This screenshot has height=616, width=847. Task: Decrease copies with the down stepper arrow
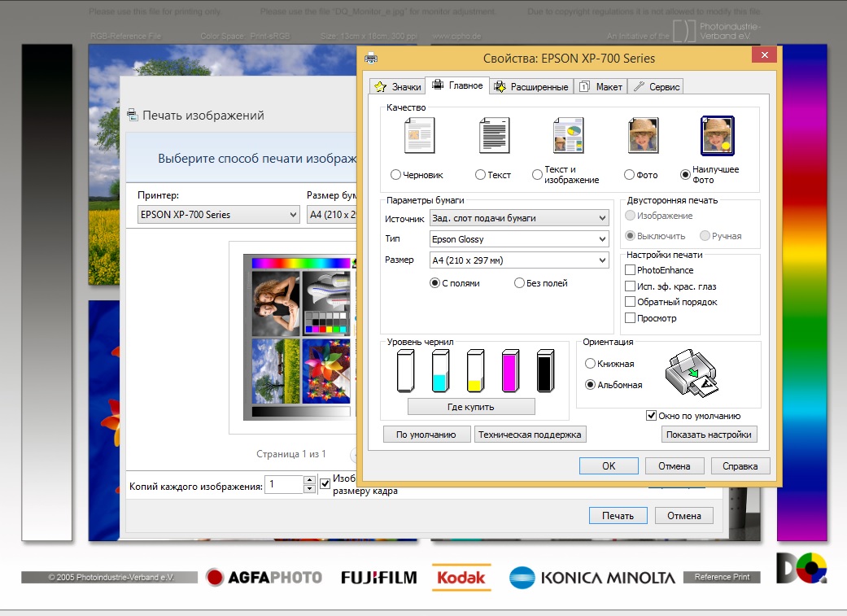point(309,488)
